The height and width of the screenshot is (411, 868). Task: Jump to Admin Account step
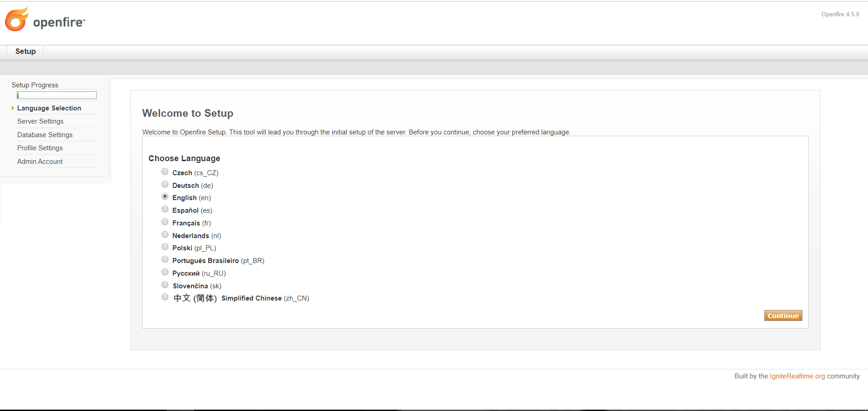pos(40,162)
